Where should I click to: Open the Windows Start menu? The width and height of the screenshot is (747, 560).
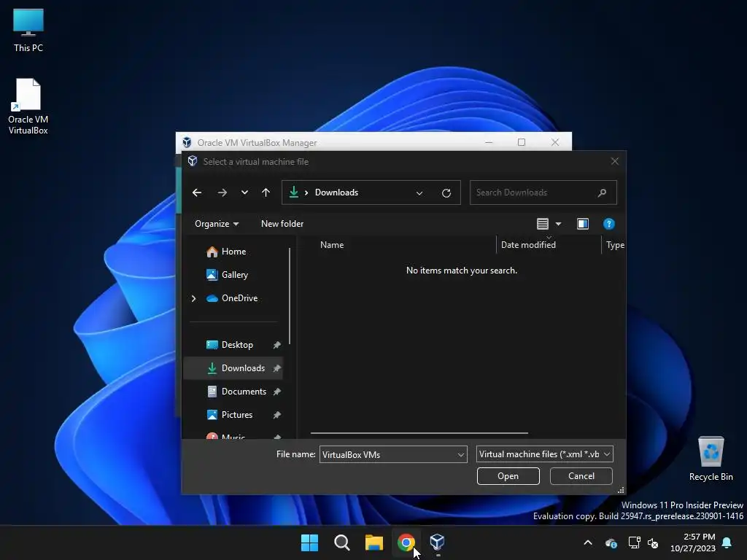coord(309,542)
